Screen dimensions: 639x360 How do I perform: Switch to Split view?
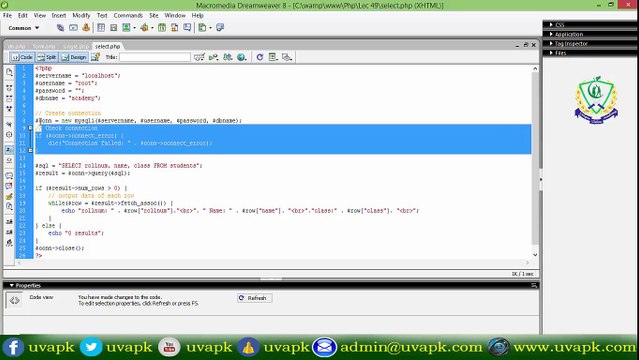coord(47,57)
